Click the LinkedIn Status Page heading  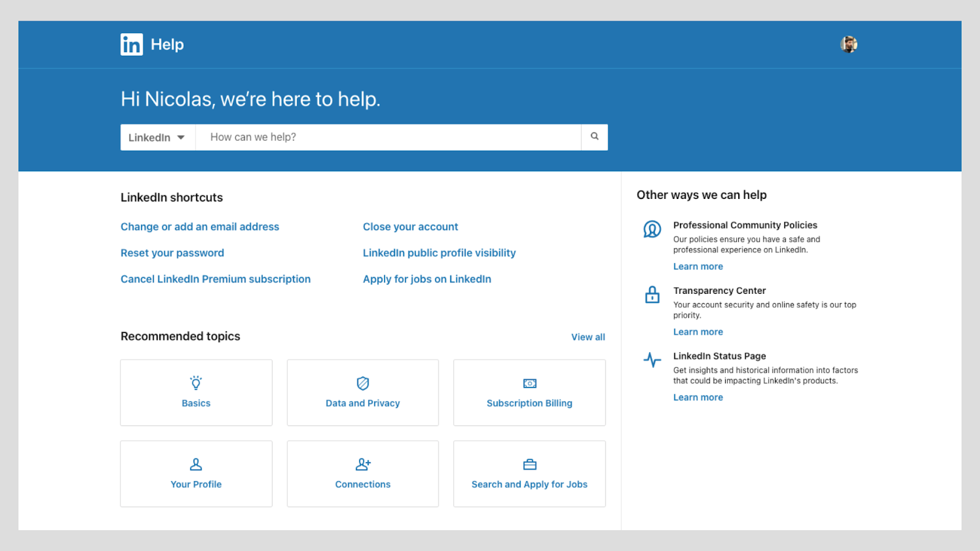pyautogui.click(x=720, y=356)
